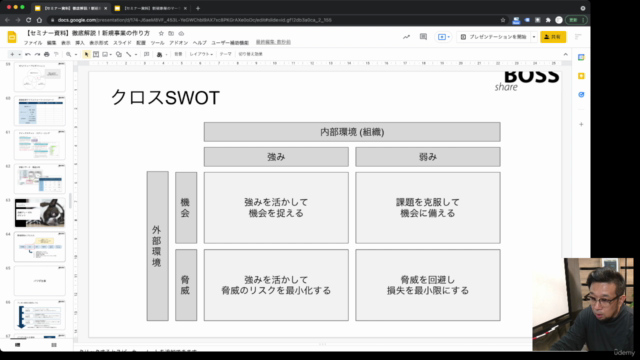Open the ファイル menu
This screenshot has width=640, height=360.
pos(33,43)
